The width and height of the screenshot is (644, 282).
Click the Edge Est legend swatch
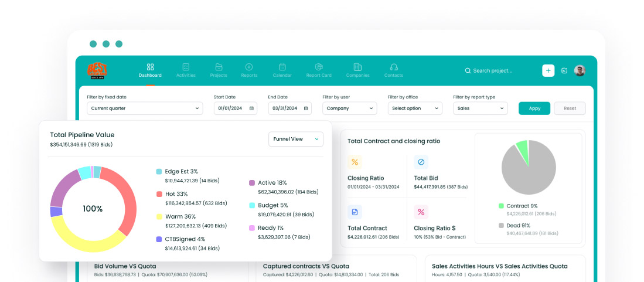tap(159, 171)
